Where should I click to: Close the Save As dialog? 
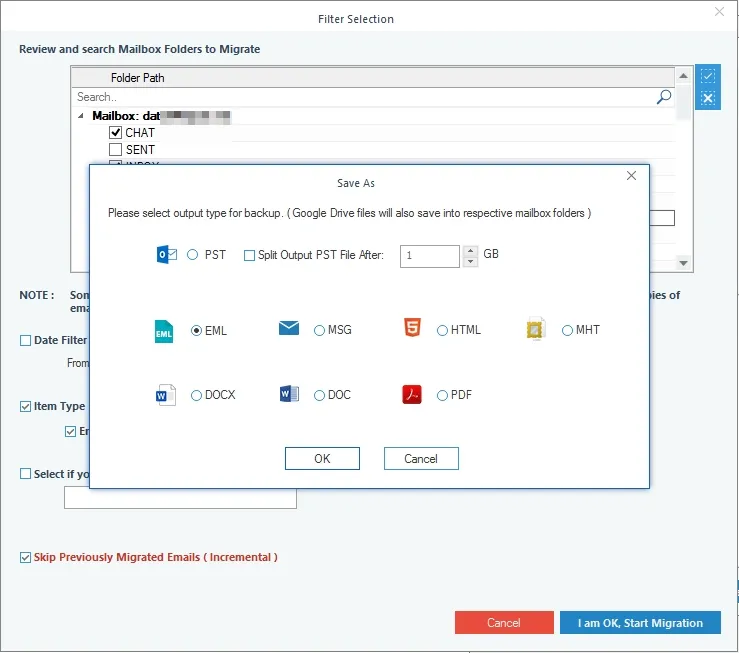click(x=631, y=176)
